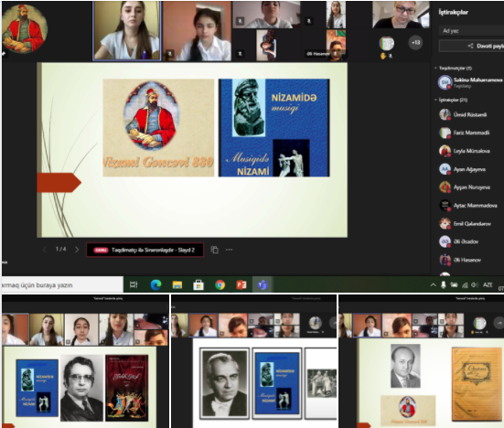Click the network icon in system tray
This screenshot has width=504, height=428.
tap(465, 285)
